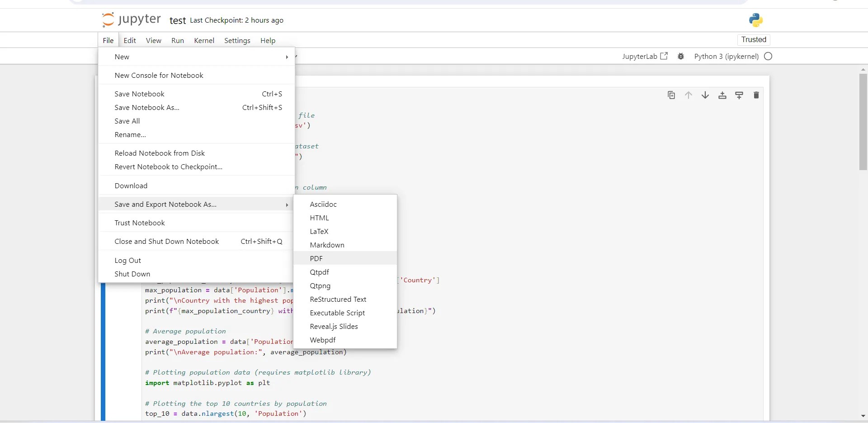
Task: Click the Trusted button
Action: 753,40
